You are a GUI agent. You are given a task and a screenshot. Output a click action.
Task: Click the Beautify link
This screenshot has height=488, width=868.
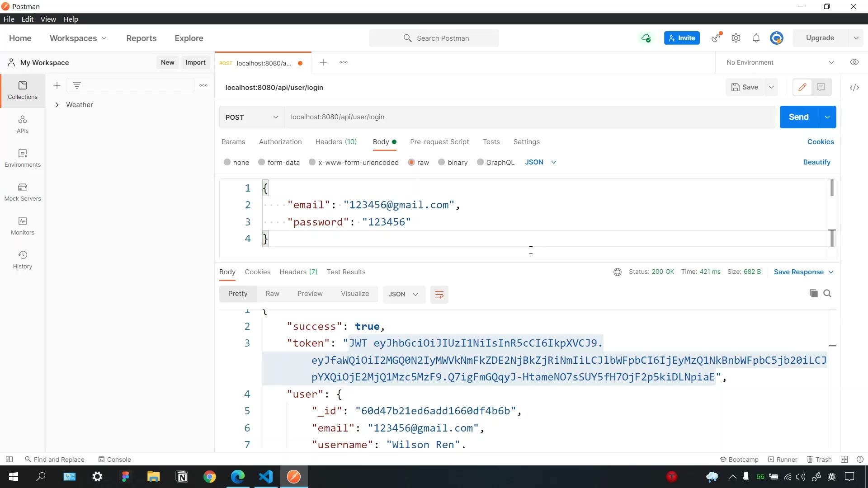tap(816, 162)
